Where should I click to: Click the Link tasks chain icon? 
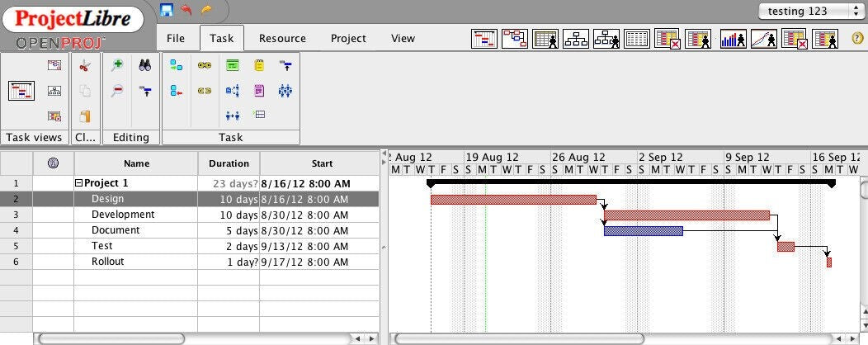click(x=205, y=65)
